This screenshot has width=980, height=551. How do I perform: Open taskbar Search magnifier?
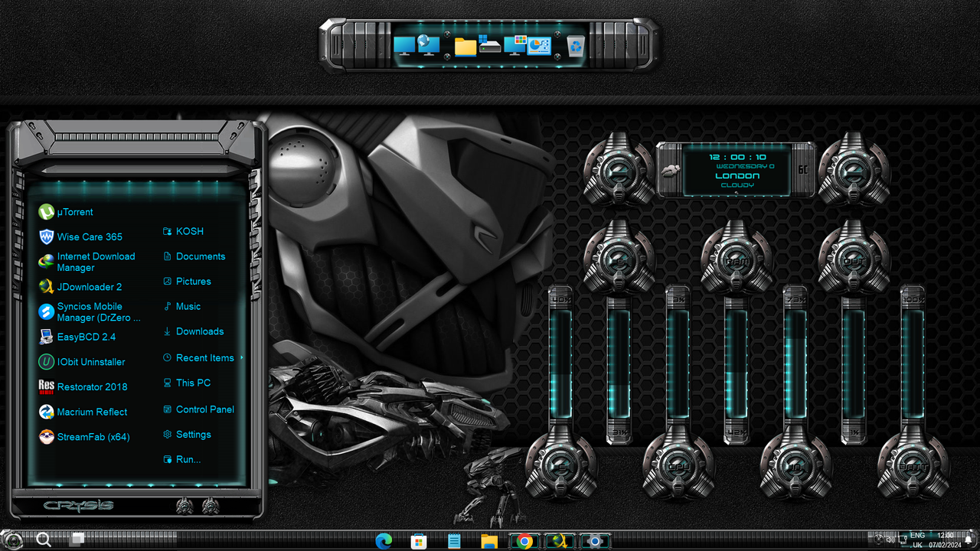click(x=44, y=540)
